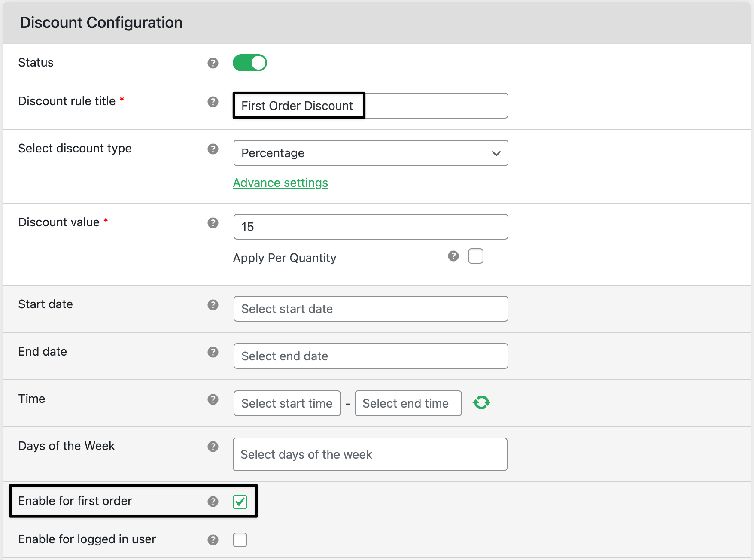Click the green reset time refresh icon
754x560 pixels.
tap(481, 403)
